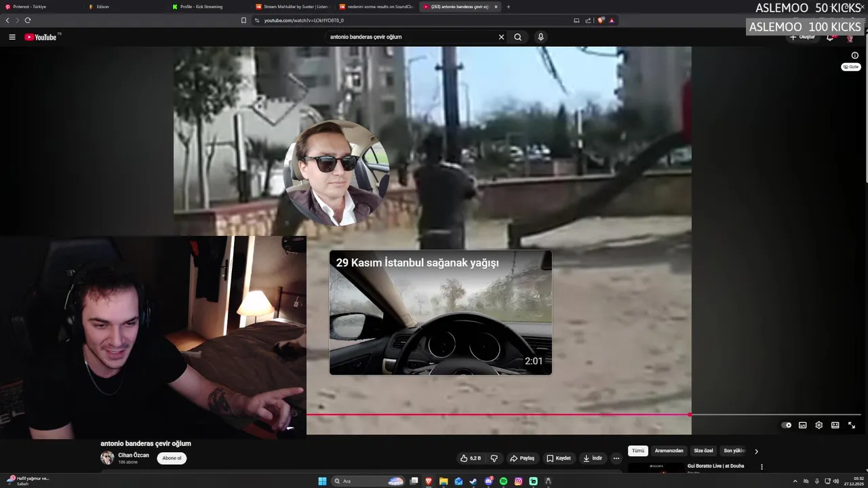Like the video with 6,2 B

(x=471, y=458)
